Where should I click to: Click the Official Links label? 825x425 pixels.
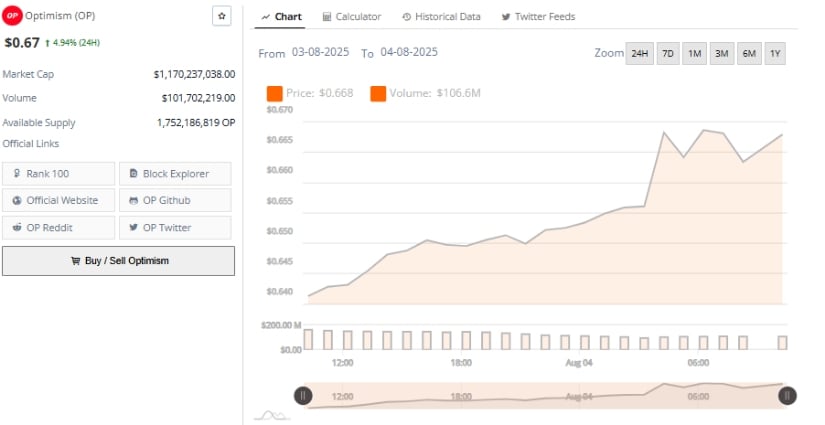(31, 144)
